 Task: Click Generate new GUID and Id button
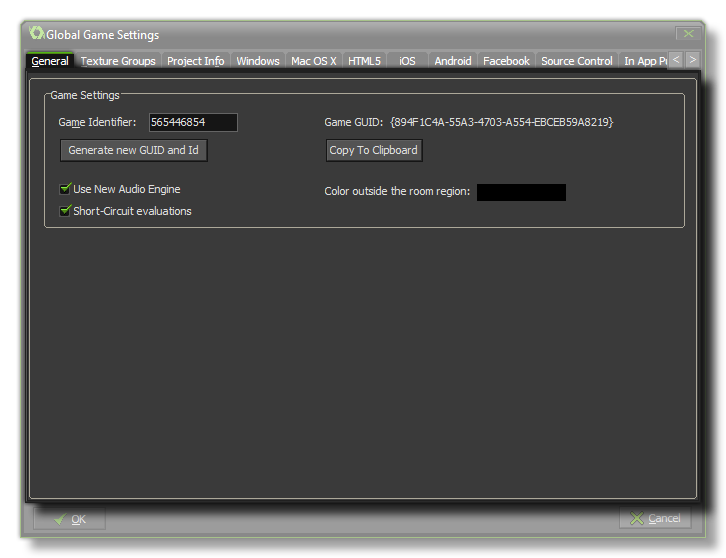coord(134,150)
